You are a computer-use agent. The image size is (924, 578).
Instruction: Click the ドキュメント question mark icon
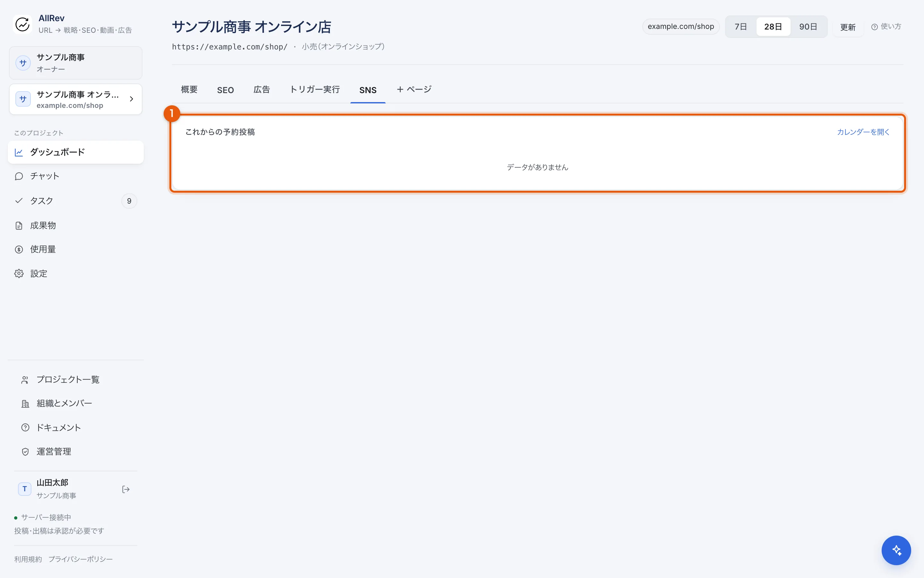click(x=25, y=427)
